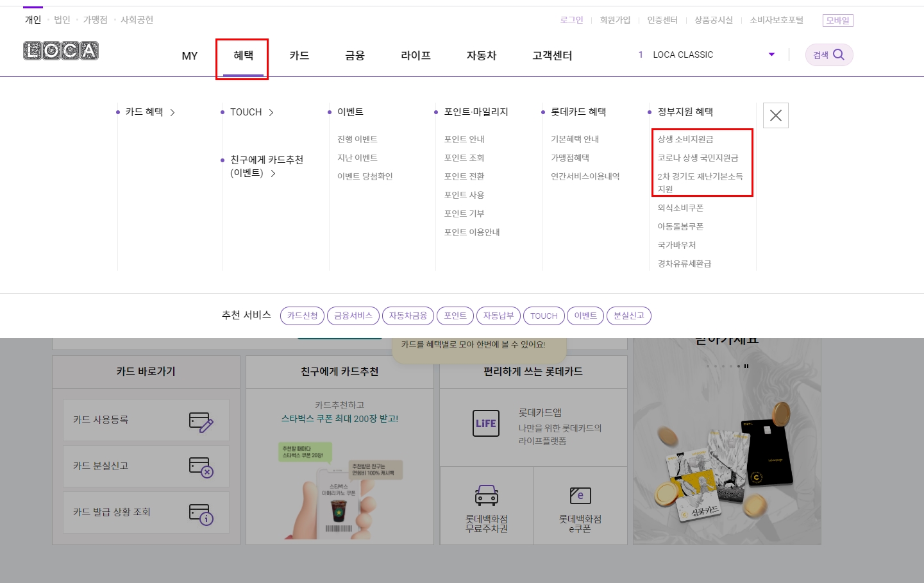
Task: Open 가맹점혜택
Action: (x=570, y=158)
